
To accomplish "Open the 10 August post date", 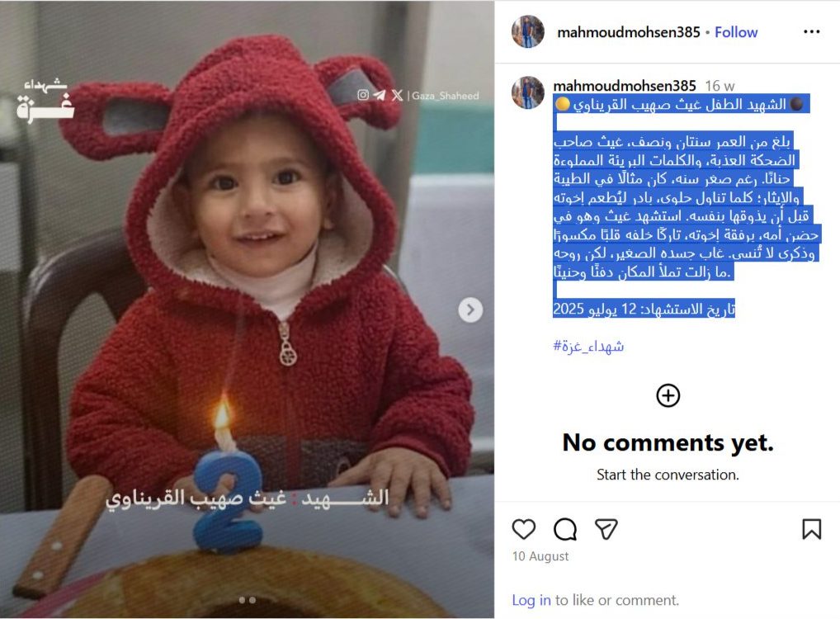I will [540, 556].
